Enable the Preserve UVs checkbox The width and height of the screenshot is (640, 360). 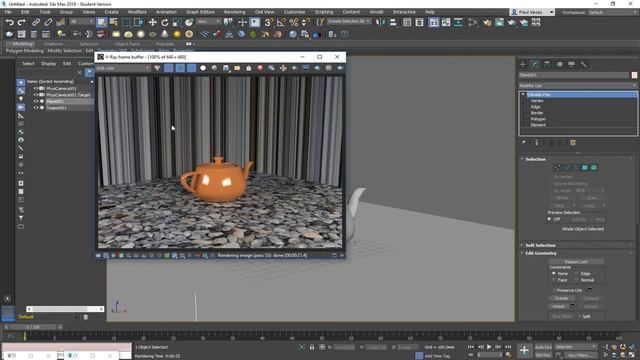pyautogui.click(x=554, y=290)
